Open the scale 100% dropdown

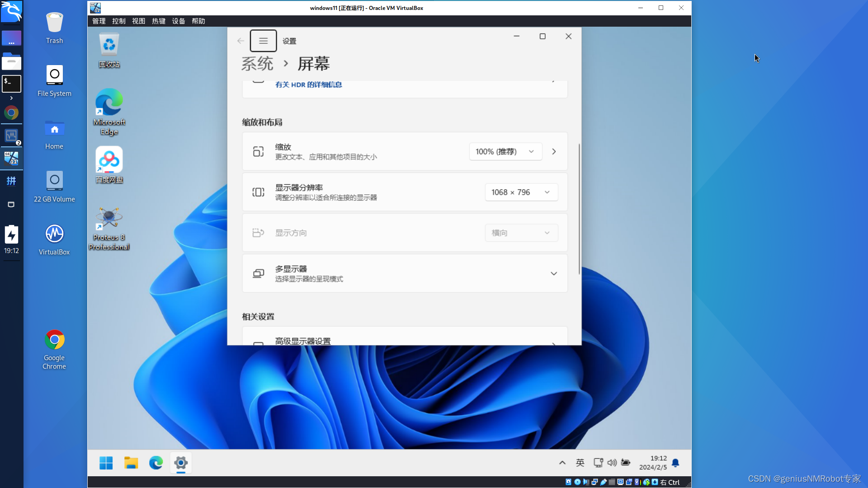point(505,152)
